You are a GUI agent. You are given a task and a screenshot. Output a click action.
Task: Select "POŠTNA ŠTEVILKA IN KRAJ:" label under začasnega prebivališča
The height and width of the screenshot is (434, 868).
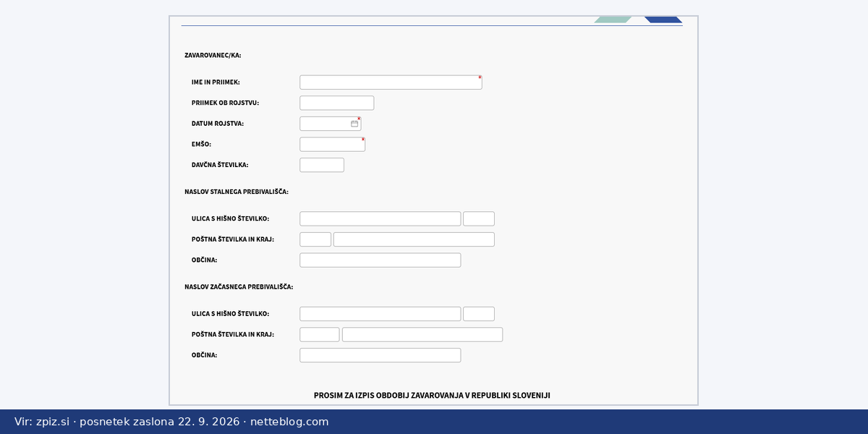click(x=233, y=334)
